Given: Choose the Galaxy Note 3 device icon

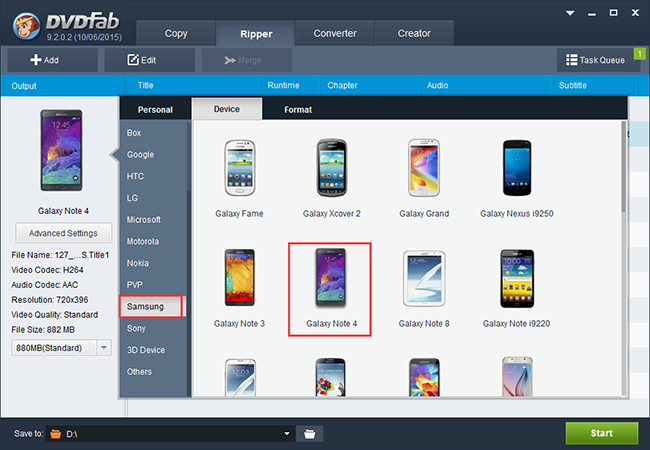Looking at the screenshot, I should (239, 278).
